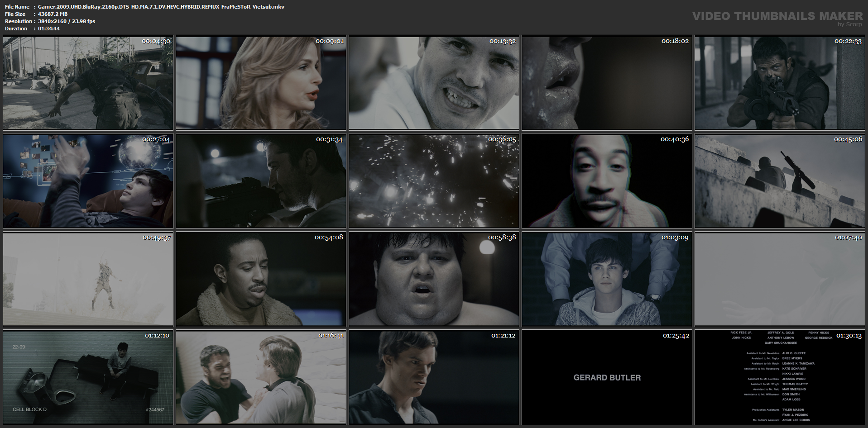Viewport: 868px width, 428px height.
Task: Click the thumbnail timestamped 00:18:02
Action: coord(607,83)
